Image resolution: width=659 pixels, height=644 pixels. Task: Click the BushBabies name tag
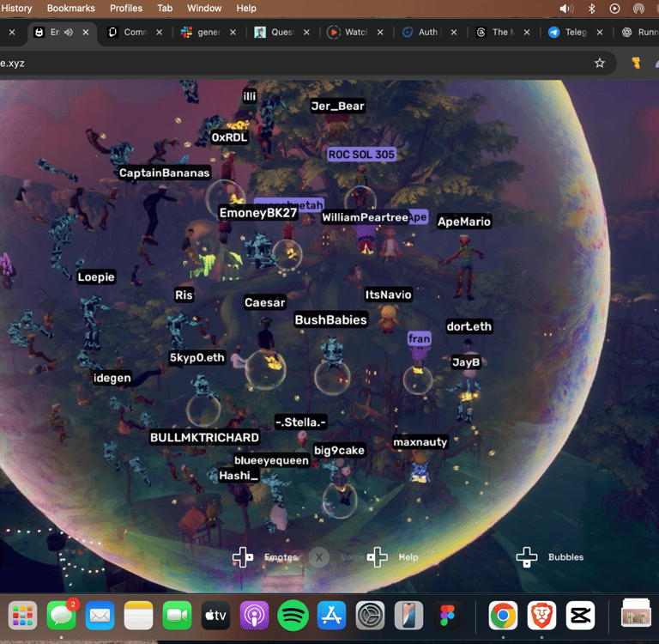[x=330, y=320]
